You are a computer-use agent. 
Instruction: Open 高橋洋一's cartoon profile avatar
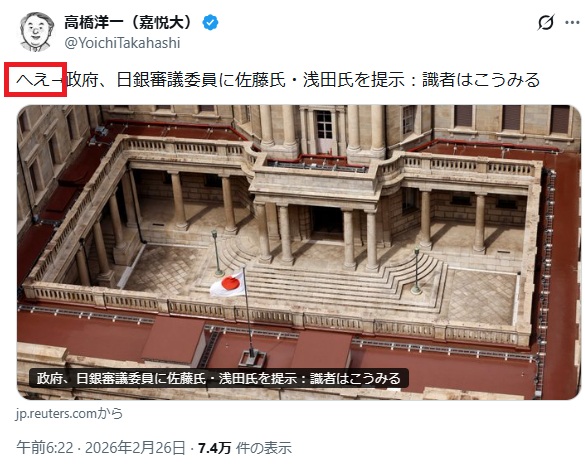tap(36, 31)
